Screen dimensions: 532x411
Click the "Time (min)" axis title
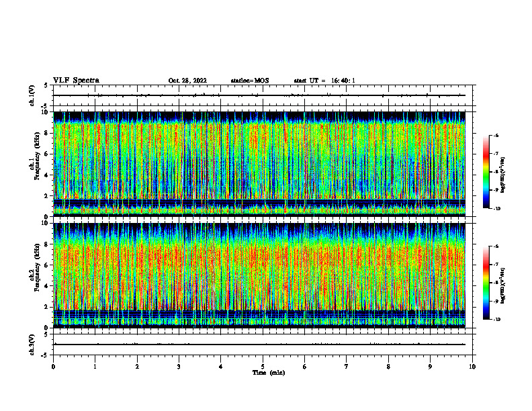click(x=269, y=373)
